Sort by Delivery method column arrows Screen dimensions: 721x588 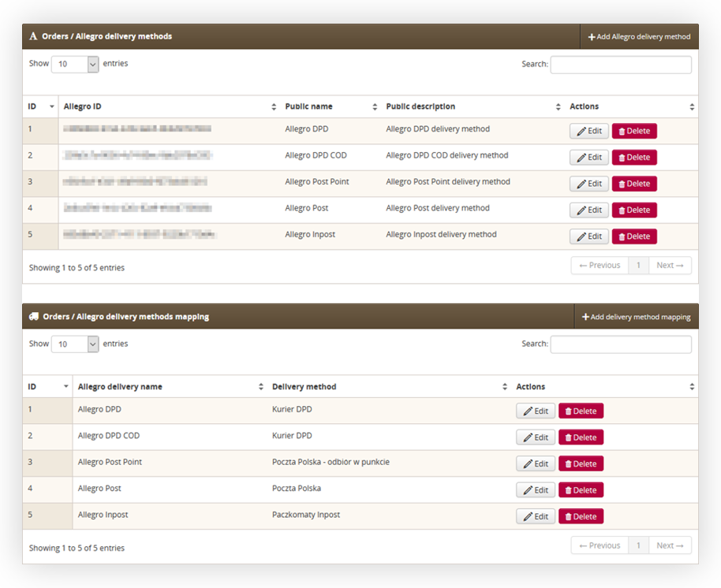click(x=505, y=387)
